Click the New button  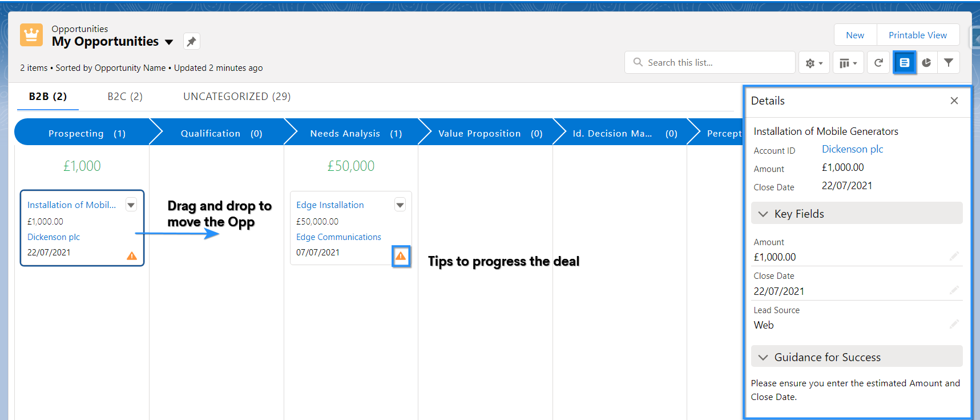855,35
